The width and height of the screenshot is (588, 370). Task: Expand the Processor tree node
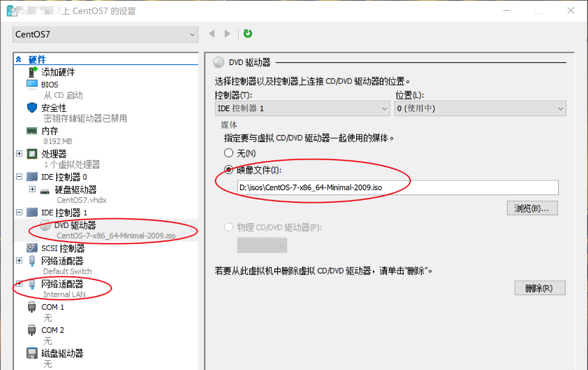coord(19,154)
